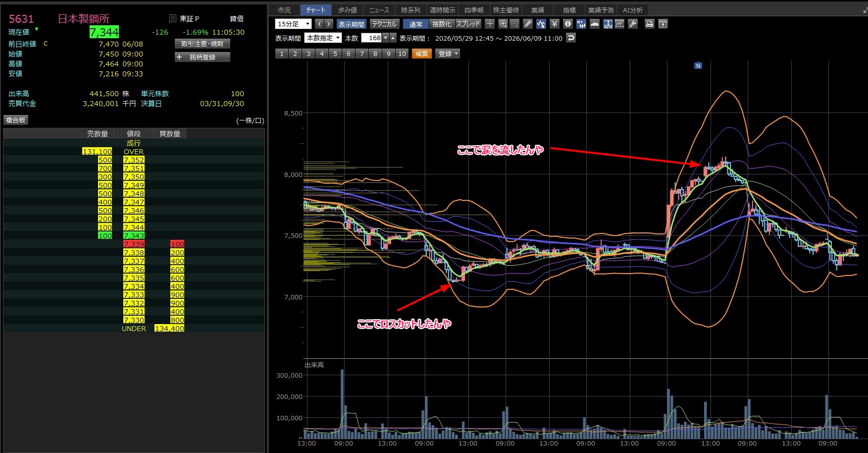
Task: Open the 15分足 timeframe dropdown
Action: click(293, 24)
